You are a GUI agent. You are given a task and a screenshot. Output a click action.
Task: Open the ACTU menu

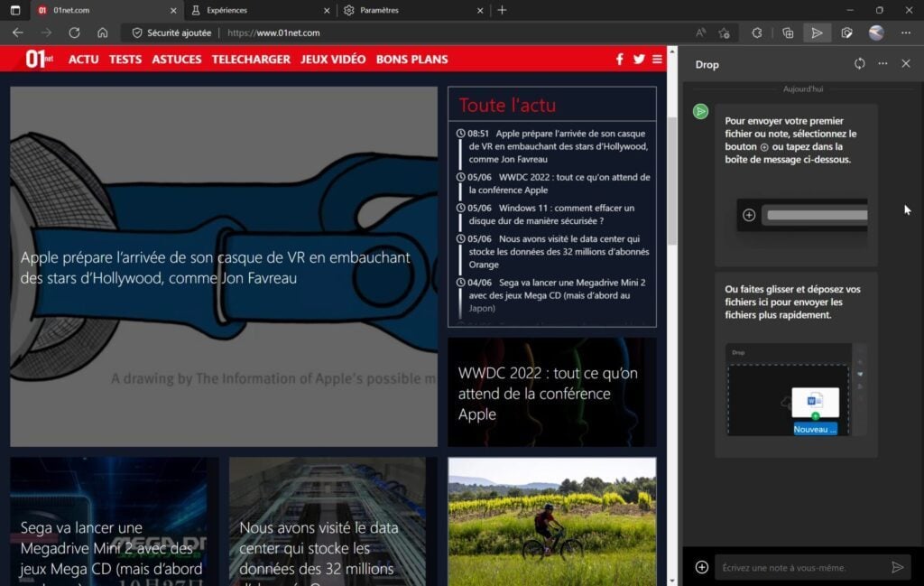[x=84, y=60]
